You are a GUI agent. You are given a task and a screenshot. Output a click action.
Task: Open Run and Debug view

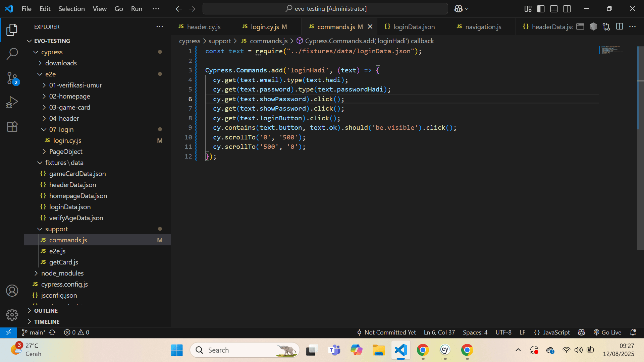[12, 103]
